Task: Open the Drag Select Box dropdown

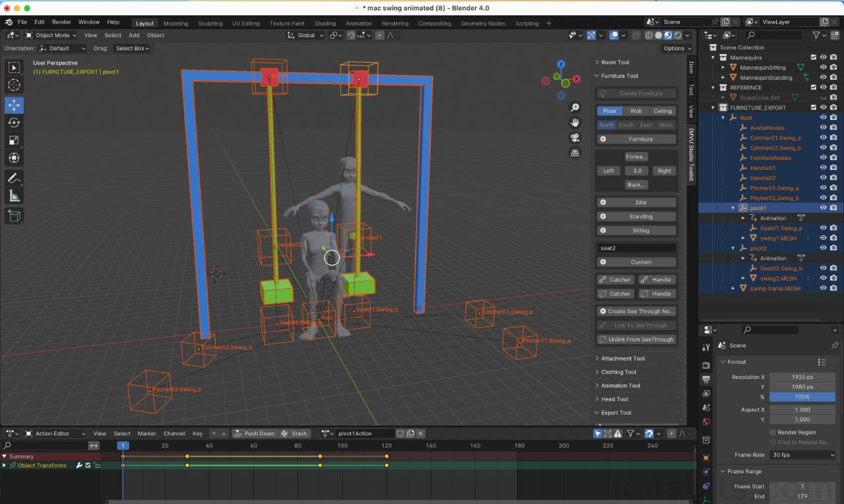Action: pos(132,48)
